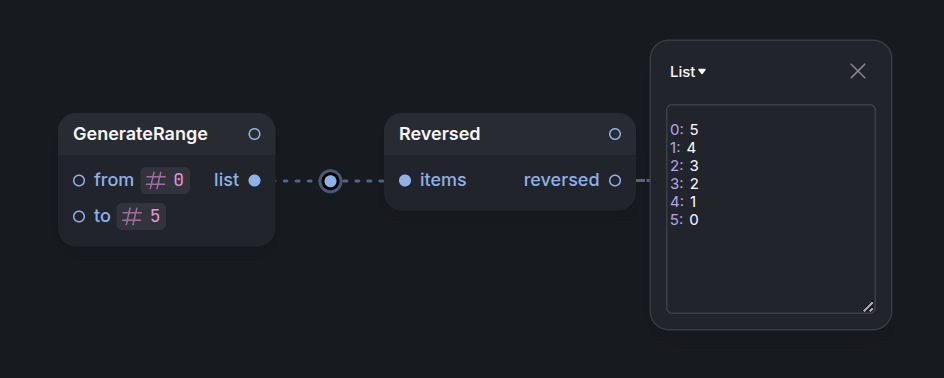Click the hash icon in 'to' field
Viewport: 944px width, 378px height.
click(x=132, y=217)
